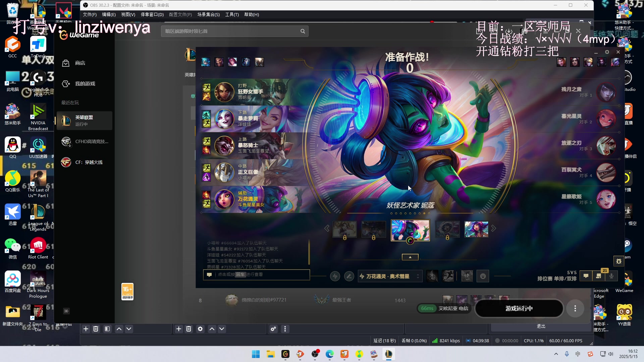Select fourth locked skin thumbnail
Image resolution: width=644 pixels, height=362 pixels.
click(447, 230)
